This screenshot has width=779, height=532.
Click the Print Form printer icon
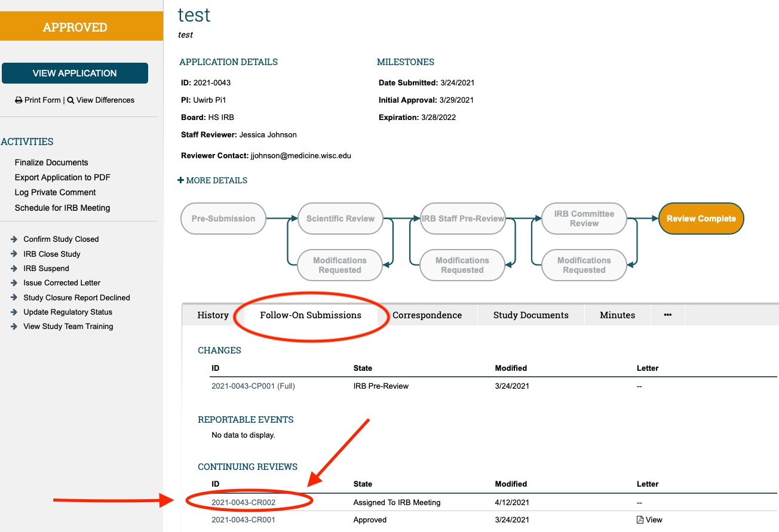click(17, 100)
